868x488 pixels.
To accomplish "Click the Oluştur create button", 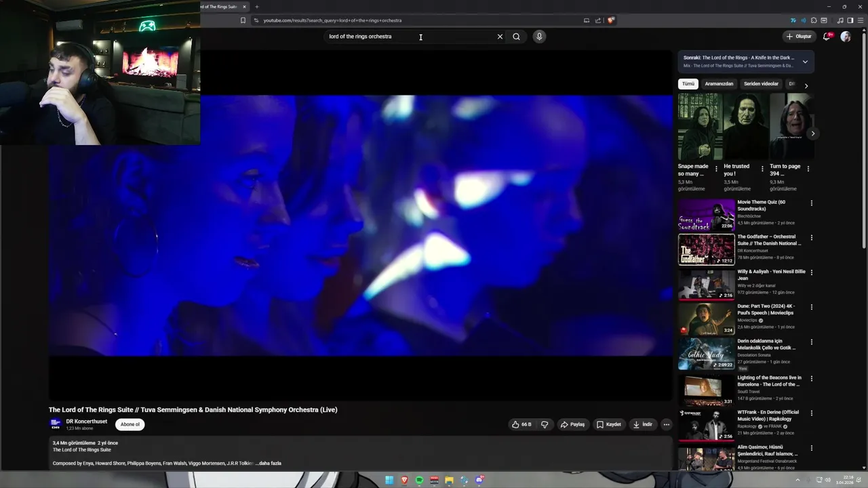I will pyautogui.click(x=798, y=37).
